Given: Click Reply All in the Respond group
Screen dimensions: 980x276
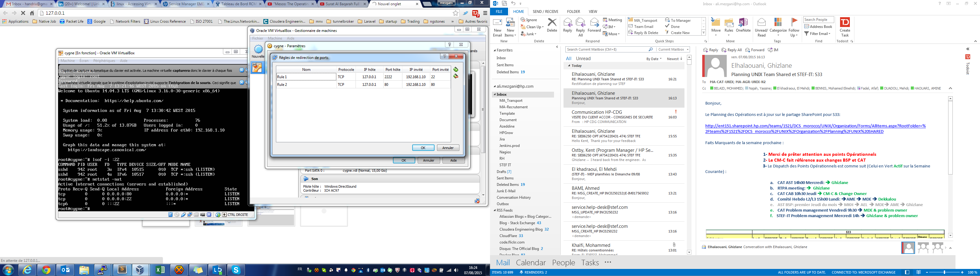Looking at the screenshot, I should [x=581, y=28].
